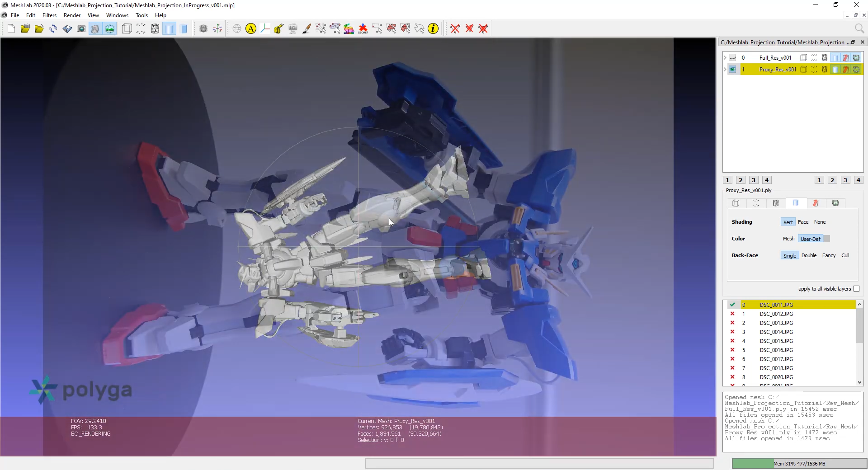
Task: Click the left-side preset button 1
Action: (727, 180)
